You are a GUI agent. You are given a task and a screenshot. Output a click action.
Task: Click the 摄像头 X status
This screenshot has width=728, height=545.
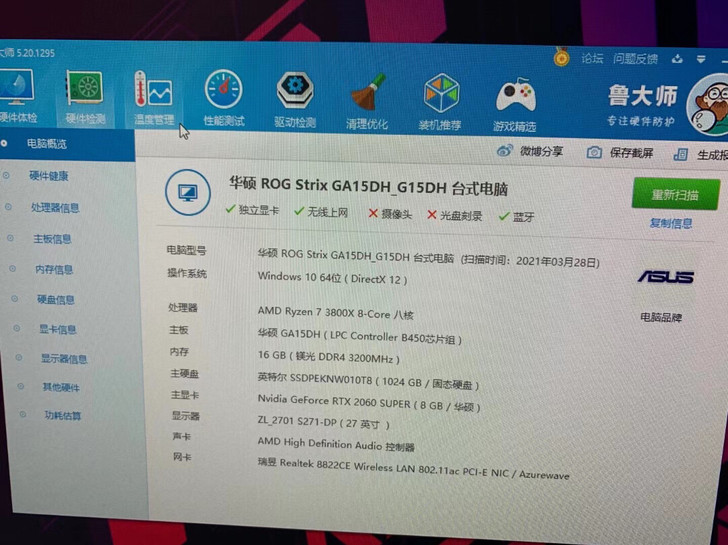[390, 214]
